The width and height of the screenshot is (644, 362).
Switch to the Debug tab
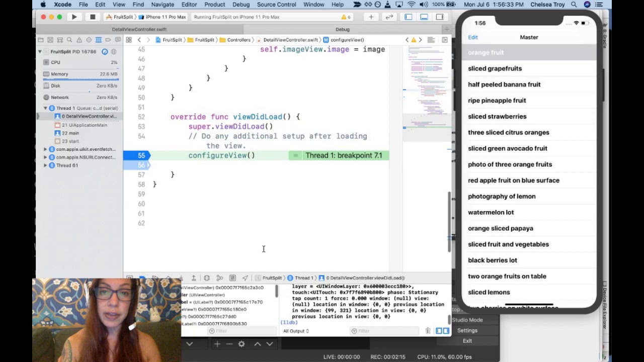coord(343,30)
